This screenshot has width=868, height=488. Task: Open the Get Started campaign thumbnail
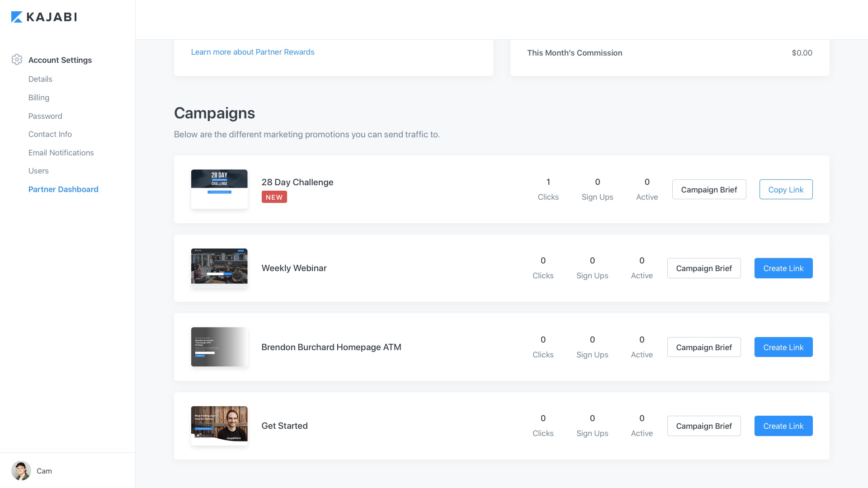click(219, 425)
